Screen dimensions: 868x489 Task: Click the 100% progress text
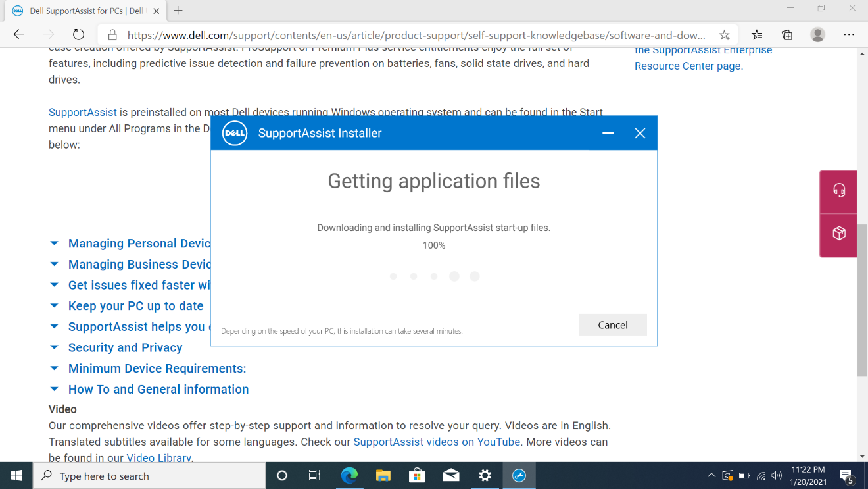(434, 245)
